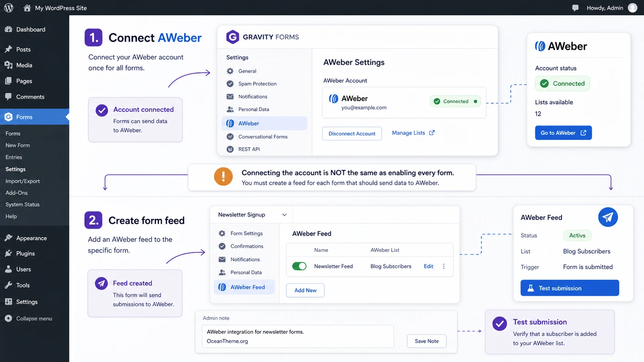The image size is (644, 362).
Task: Edit the Newsletter Feed
Action: point(428,266)
